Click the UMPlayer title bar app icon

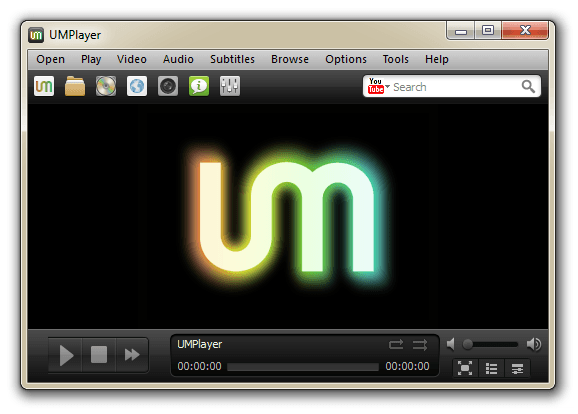point(36,35)
